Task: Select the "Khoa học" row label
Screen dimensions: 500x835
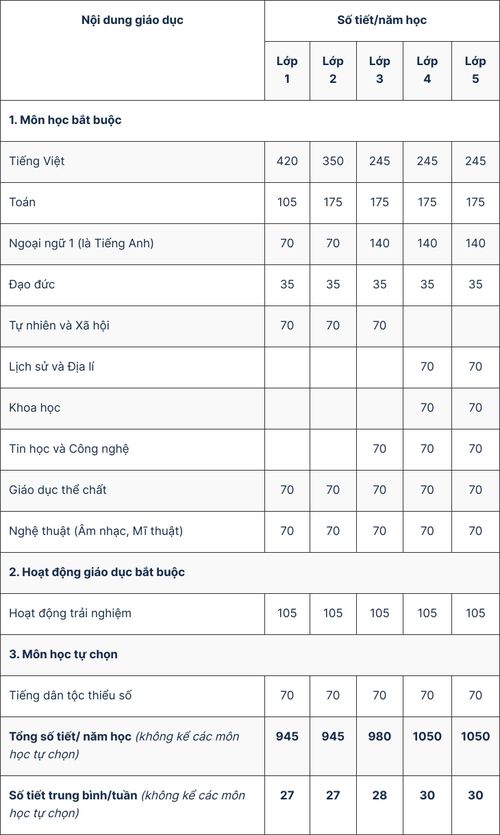Action: coord(35,407)
